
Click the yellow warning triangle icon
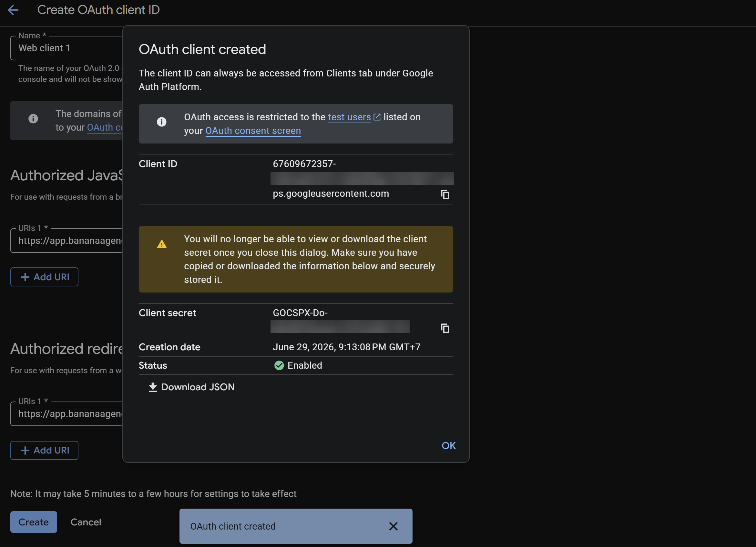click(162, 244)
